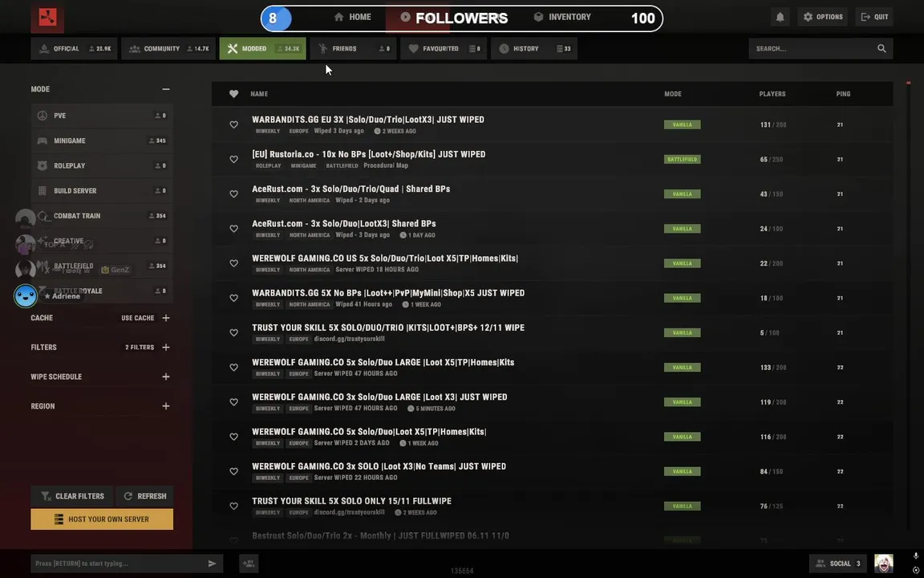The height and width of the screenshot is (578, 924).
Task: Refresh the server list
Action: click(145, 496)
